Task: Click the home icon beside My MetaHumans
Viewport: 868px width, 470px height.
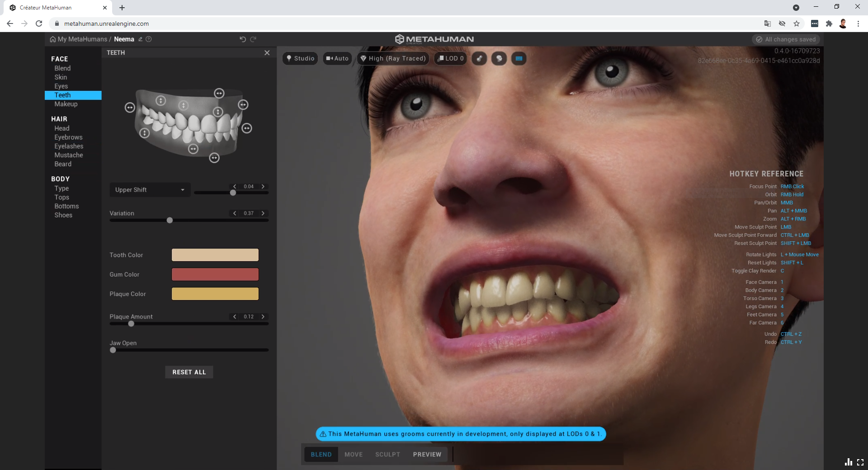Action: [x=53, y=39]
